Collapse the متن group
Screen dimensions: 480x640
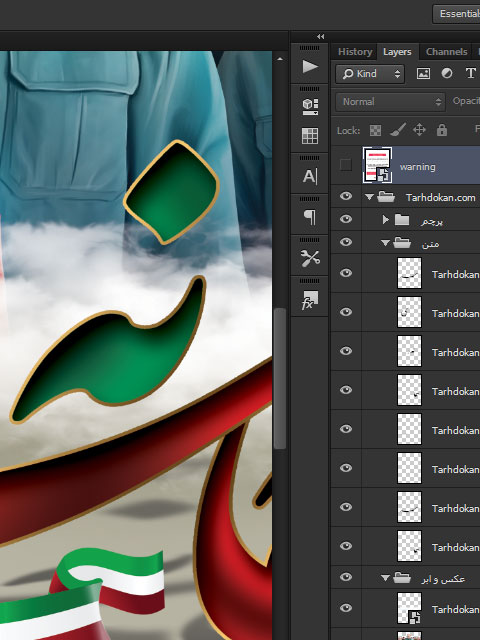tap(385, 243)
